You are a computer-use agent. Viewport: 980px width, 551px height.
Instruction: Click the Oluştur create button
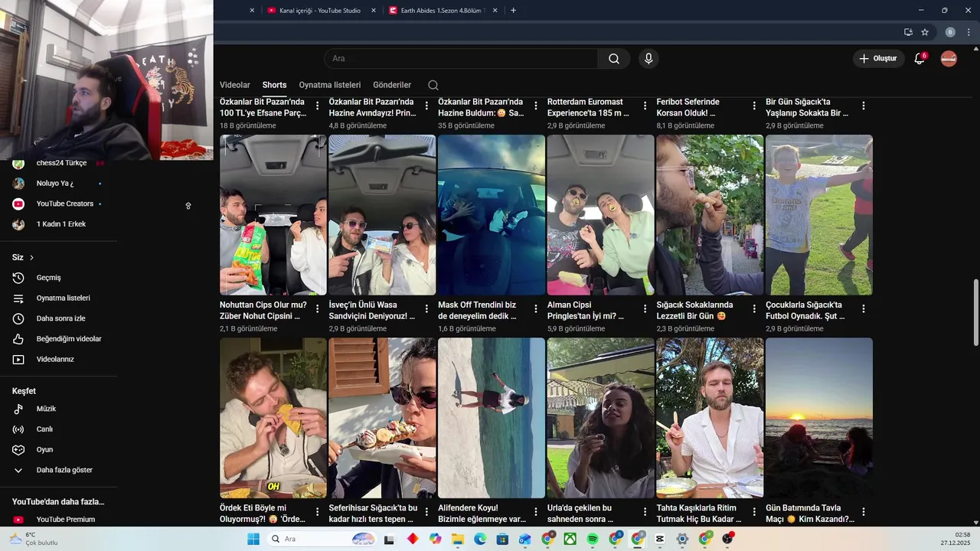click(x=878, y=58)
